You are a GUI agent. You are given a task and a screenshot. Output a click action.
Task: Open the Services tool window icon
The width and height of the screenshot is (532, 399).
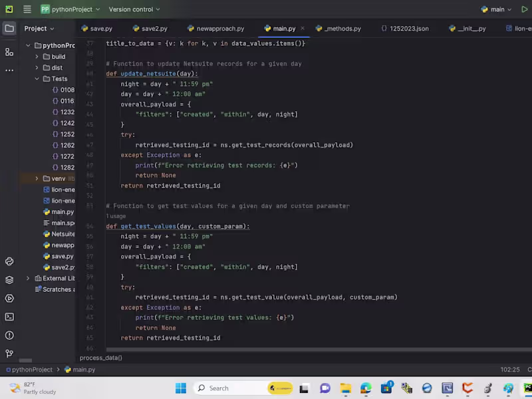9,298
